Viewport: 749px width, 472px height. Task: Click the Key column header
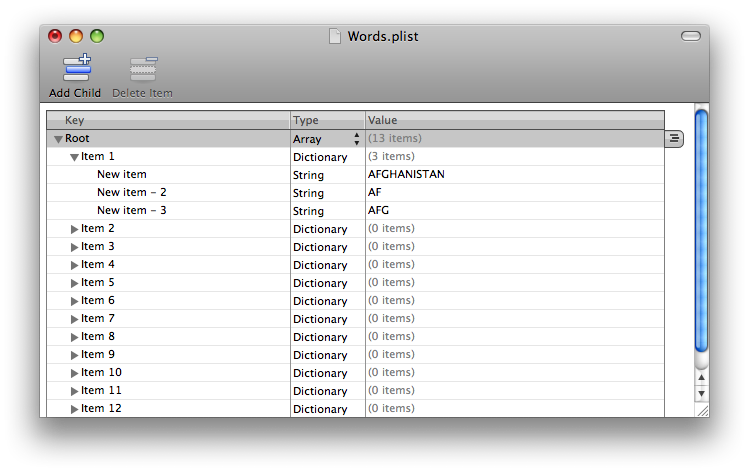coord(168,120)
